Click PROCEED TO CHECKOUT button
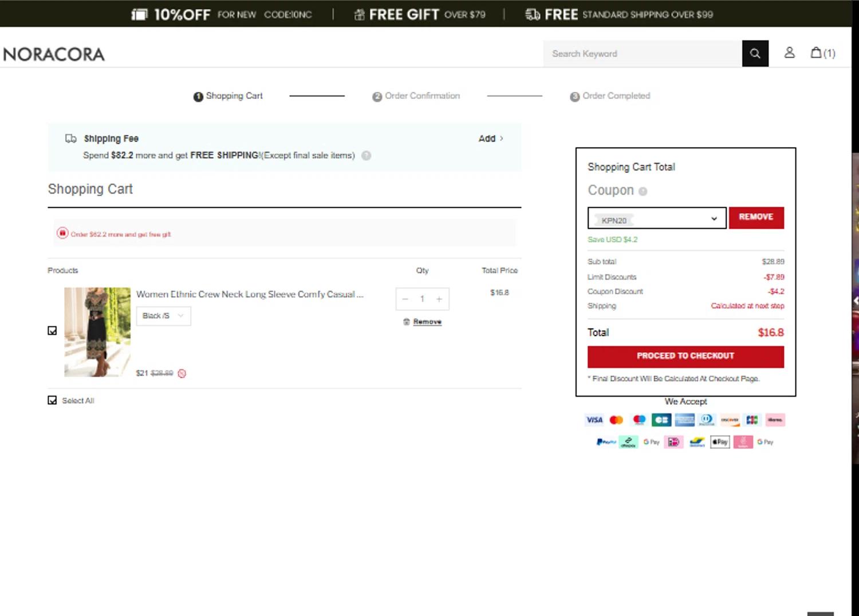The height and width of the screenshot is (616, 859). 685,357
